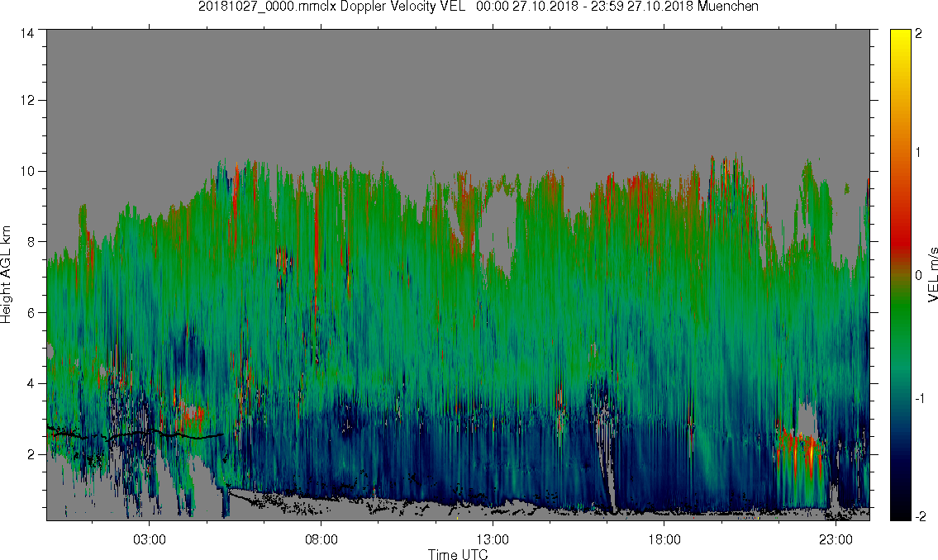Screen dimensions: 938x560
Task: Click the colorbar value 0 label
Action: point(918,275)
